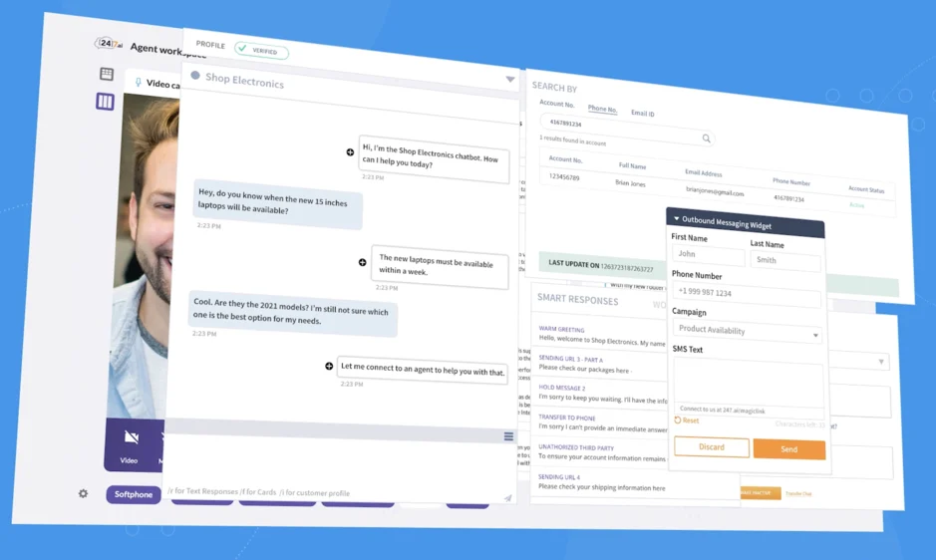936x560 pixels.
Task: Click the video camera off icon
Action: 131,438
